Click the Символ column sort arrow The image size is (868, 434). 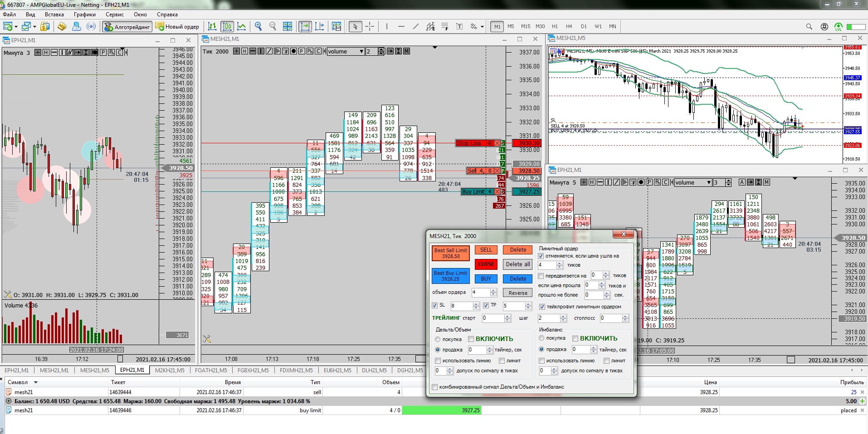coord(36,382)
